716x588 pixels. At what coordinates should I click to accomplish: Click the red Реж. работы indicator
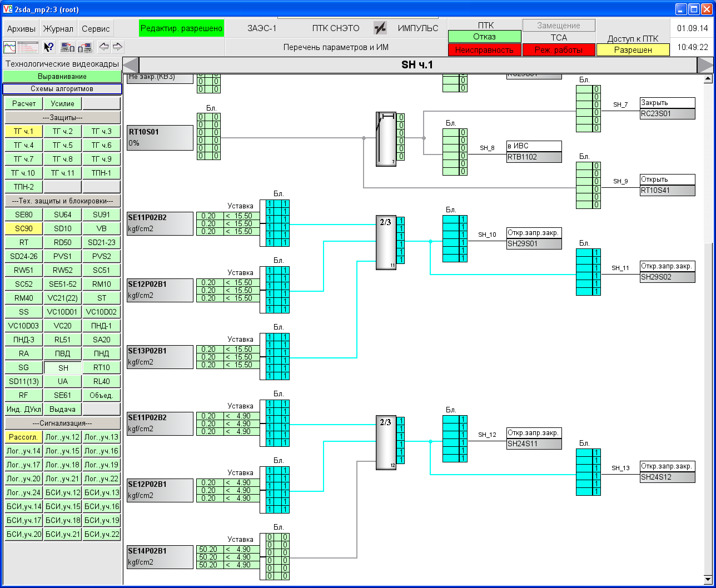[559, 50]
